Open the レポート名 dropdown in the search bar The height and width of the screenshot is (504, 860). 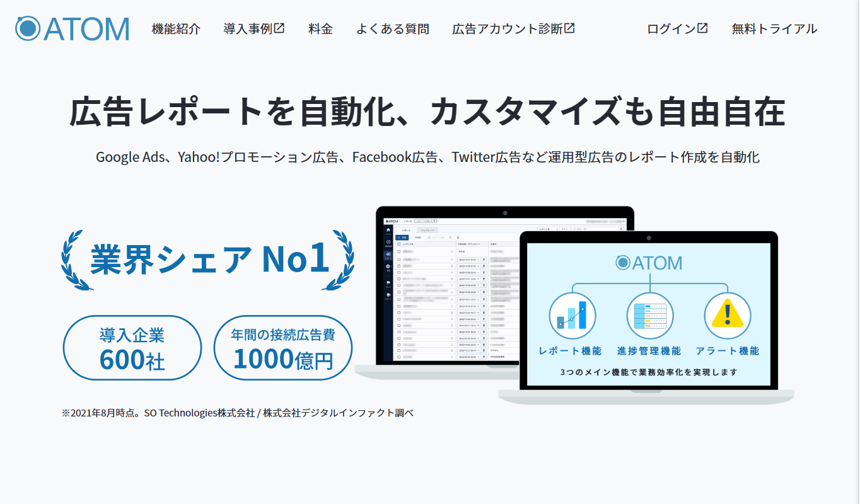[548, 229]
